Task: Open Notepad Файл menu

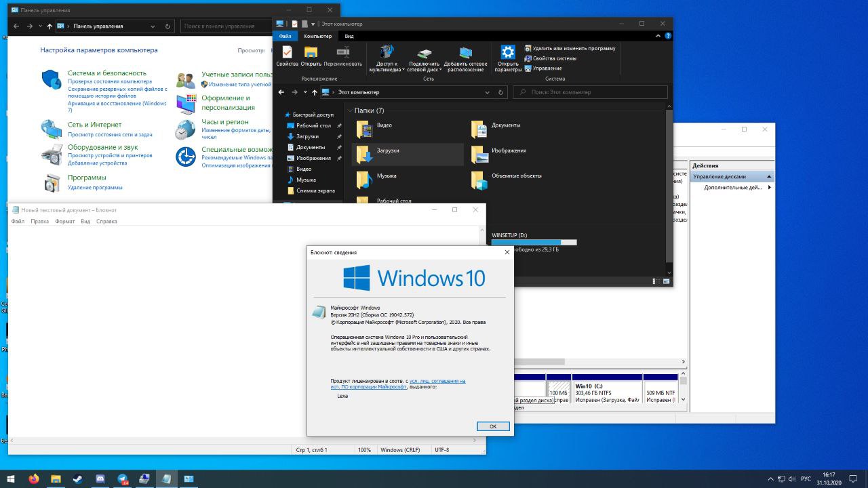Action: point(18,221)
